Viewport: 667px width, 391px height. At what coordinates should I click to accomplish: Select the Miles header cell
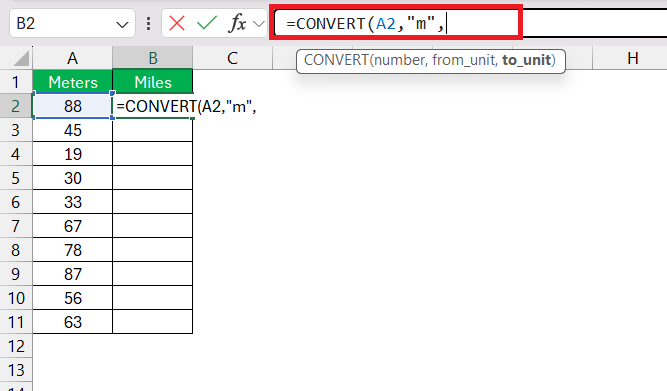point(153,82)
